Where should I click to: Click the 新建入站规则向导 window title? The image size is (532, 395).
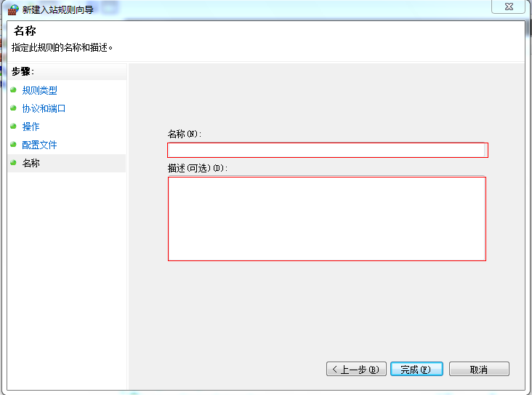point(57,10)
